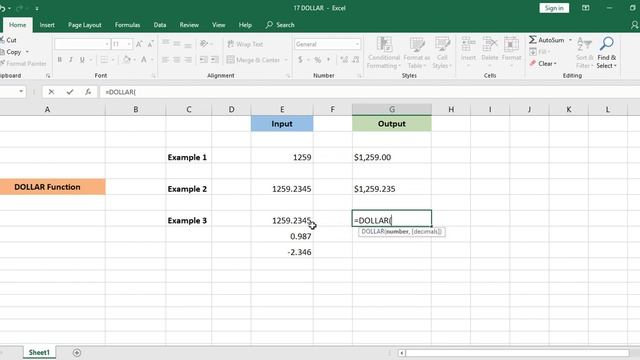
Task: Click the Sign in button
Action: point(554,8)
